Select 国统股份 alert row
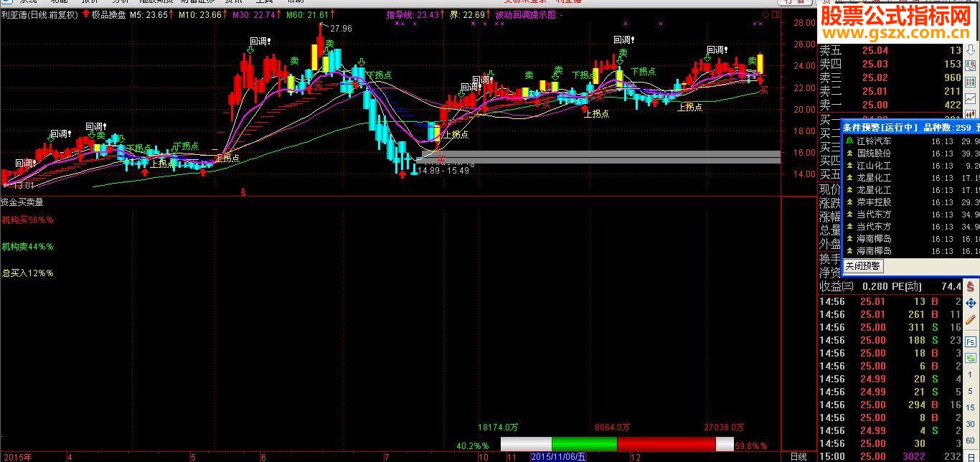Screen dimensions: 980x462 tap(911, 154)
